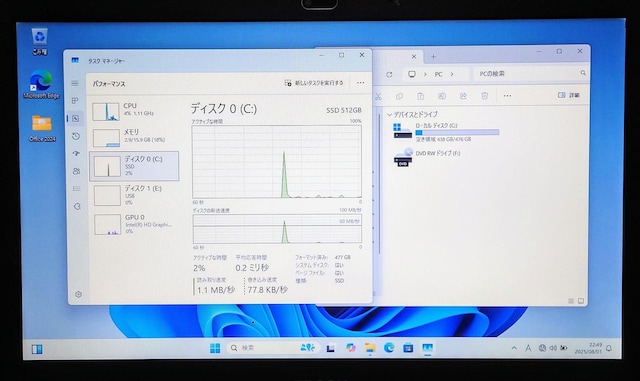640x381 pixels.
Task: Open Startup apps page in Task Manager
Action: 76,154
